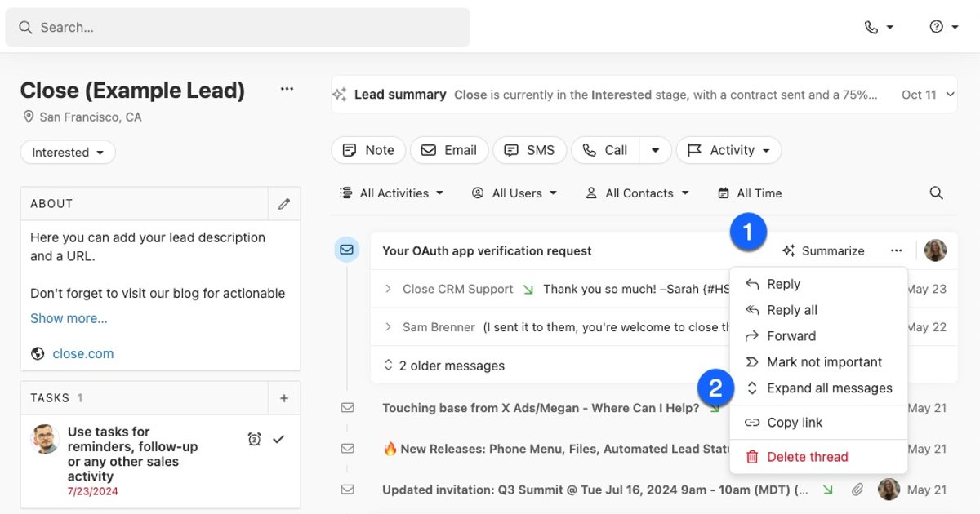Edit the About section pencil icon
Screen dimensions: 980x514
click(x=284, y=204)
